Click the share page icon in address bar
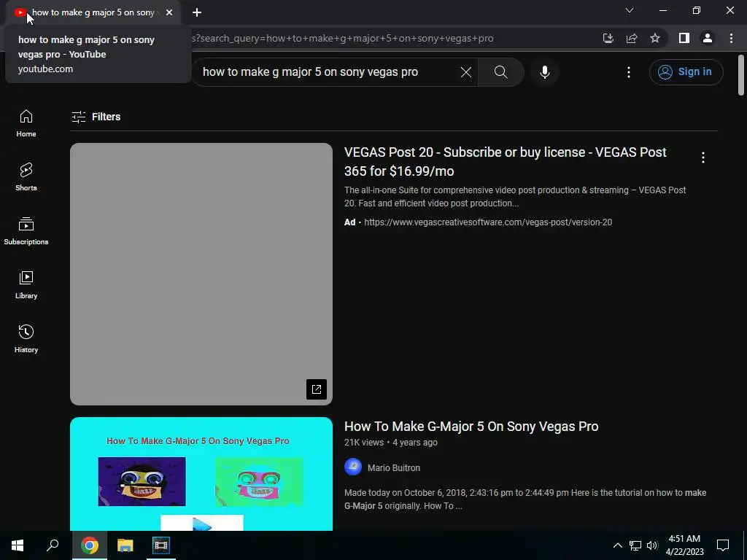Screen dimensions: 747x560 click(632, 38)
